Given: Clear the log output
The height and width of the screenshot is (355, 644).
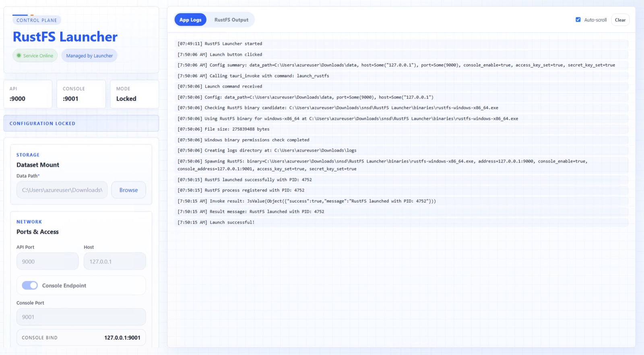Looking at the screenshot, I should coord(620,20).
